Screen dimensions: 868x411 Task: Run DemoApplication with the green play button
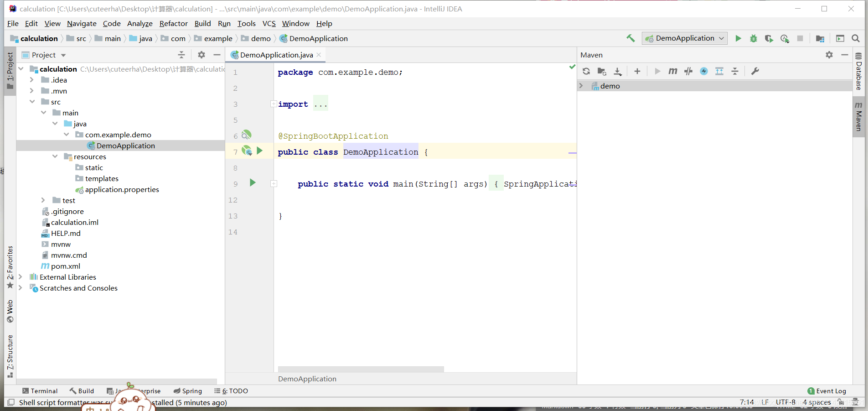point(738,38)
